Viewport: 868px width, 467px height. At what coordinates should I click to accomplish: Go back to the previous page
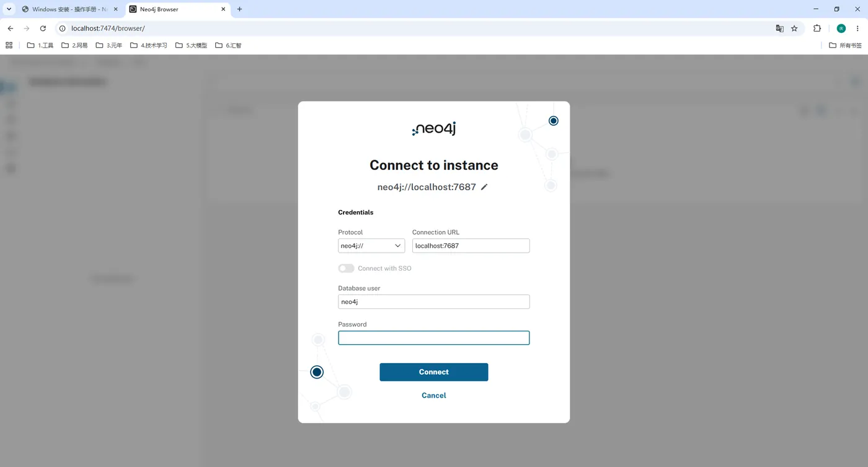pyautogui.click(x=11, y=28)
